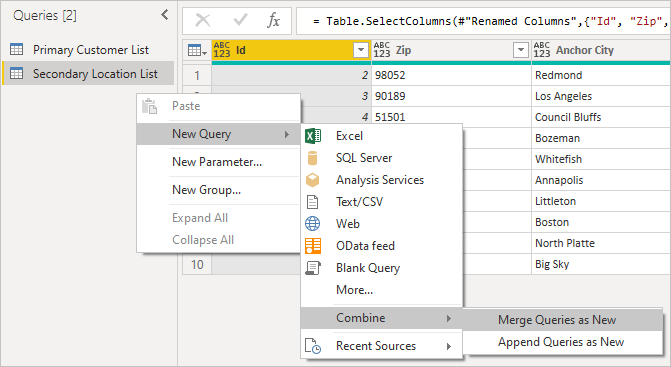
Task: Collapse the Queries pane with the chevron
Action: (x=165, y=15)
